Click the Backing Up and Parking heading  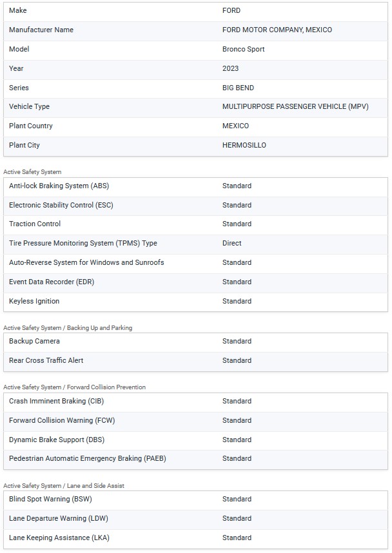(x=68, y=327)
